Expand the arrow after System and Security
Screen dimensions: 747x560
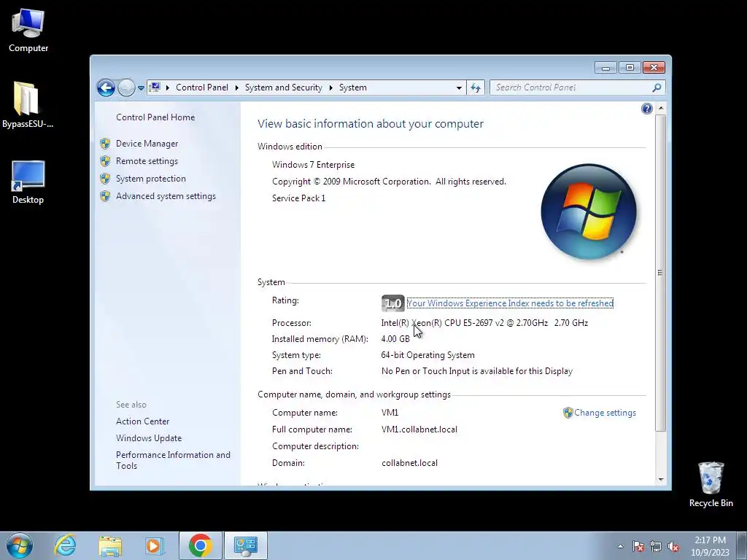330,87
